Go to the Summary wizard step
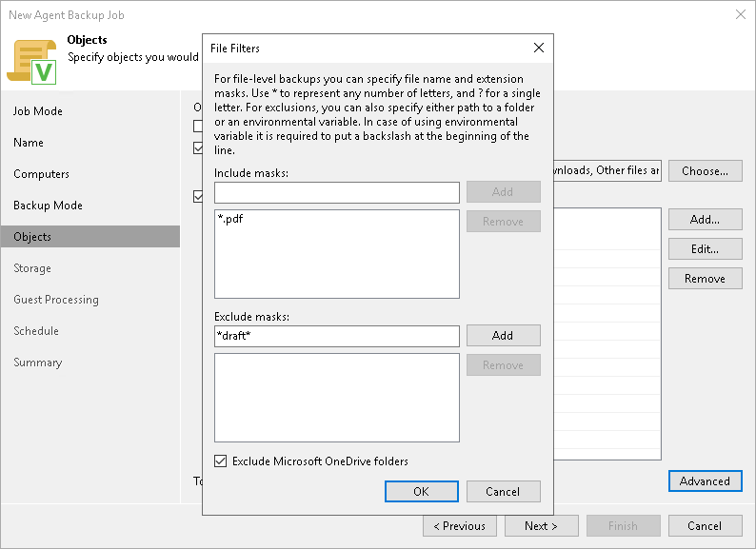Screen dimensions: 756x549 [x=38, y=363]
